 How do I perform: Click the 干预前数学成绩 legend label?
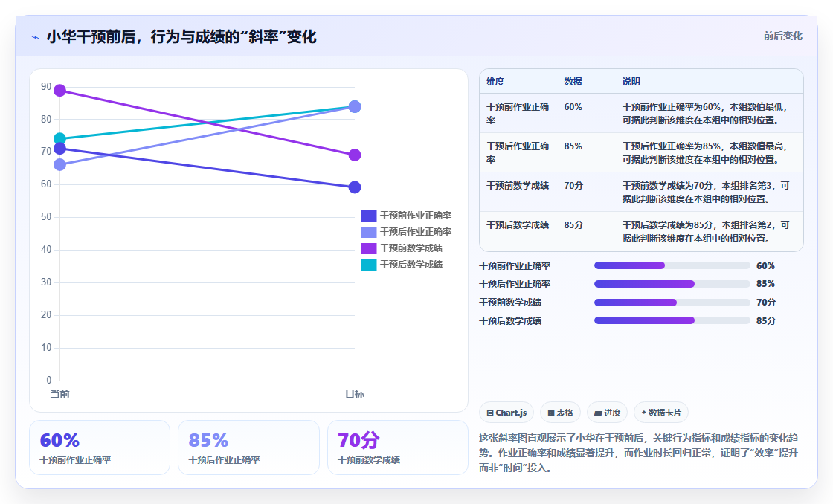coord(411,248)
